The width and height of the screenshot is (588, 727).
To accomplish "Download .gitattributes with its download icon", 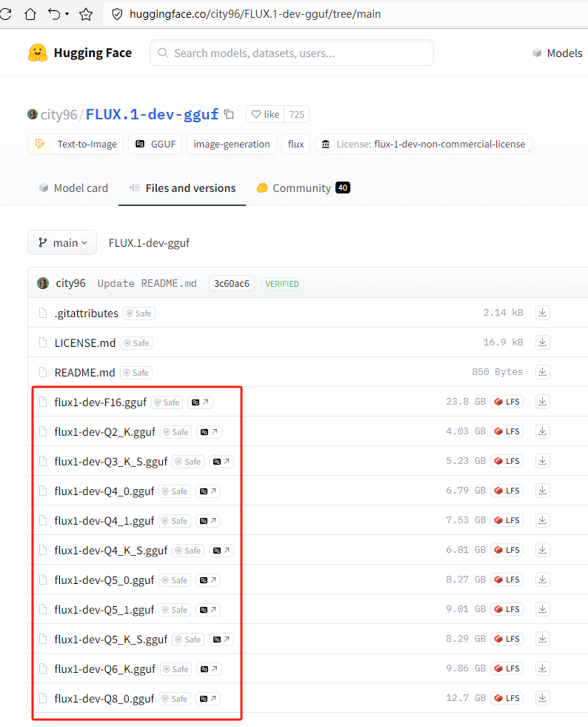I will point(543,313).
